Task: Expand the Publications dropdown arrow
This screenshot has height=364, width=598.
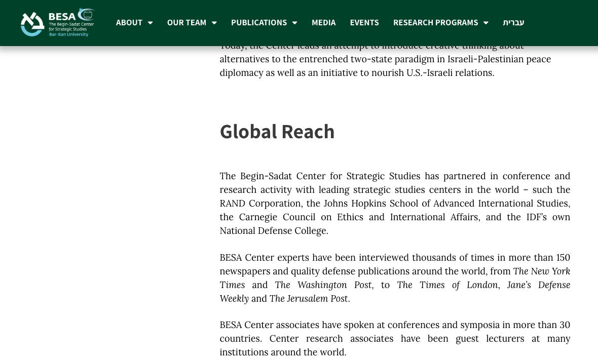Action: point(295,23)
